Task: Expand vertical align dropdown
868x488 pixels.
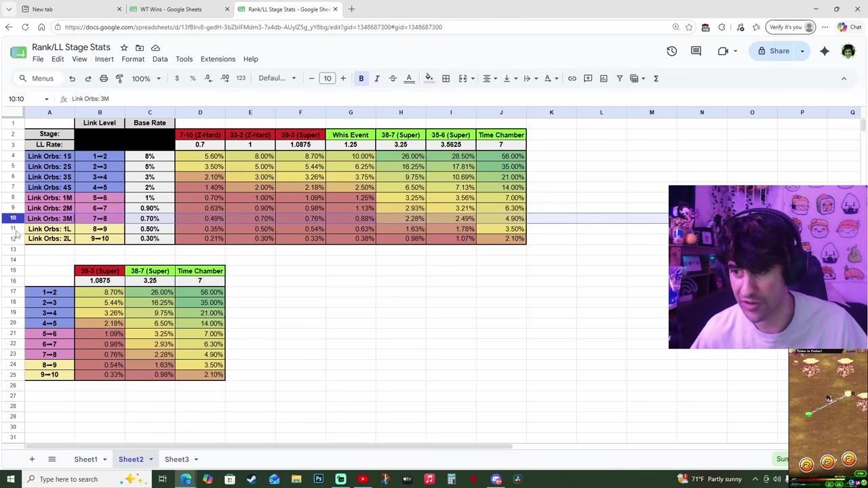Action: (515, 79)
